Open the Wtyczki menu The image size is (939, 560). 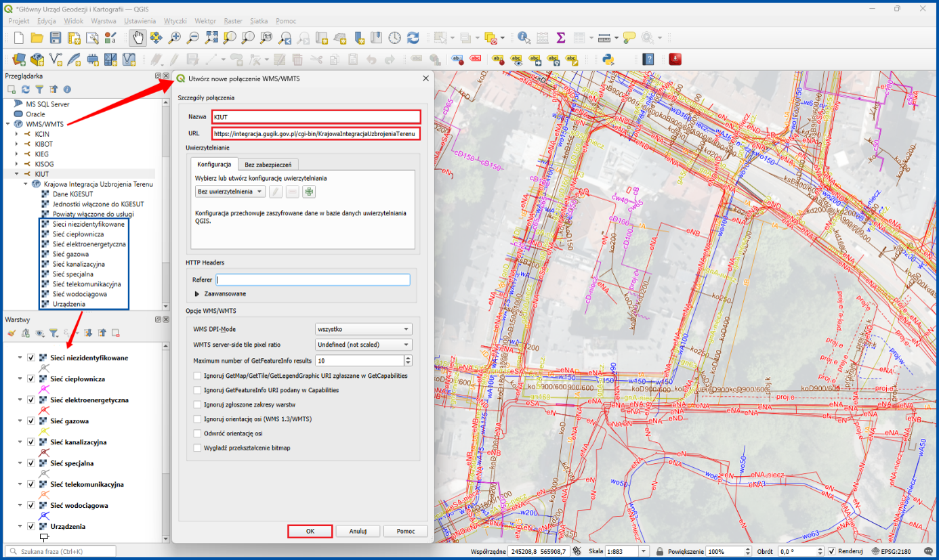tap(175, 21)
